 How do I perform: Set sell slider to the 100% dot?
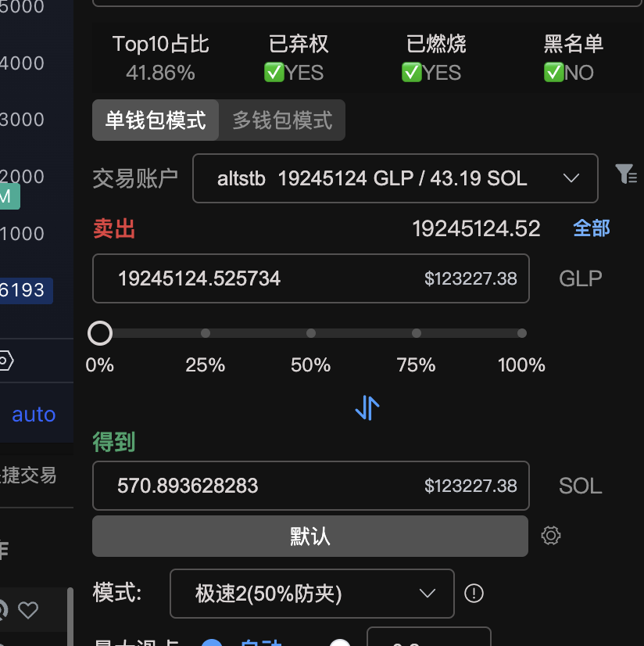coord(522,333)
